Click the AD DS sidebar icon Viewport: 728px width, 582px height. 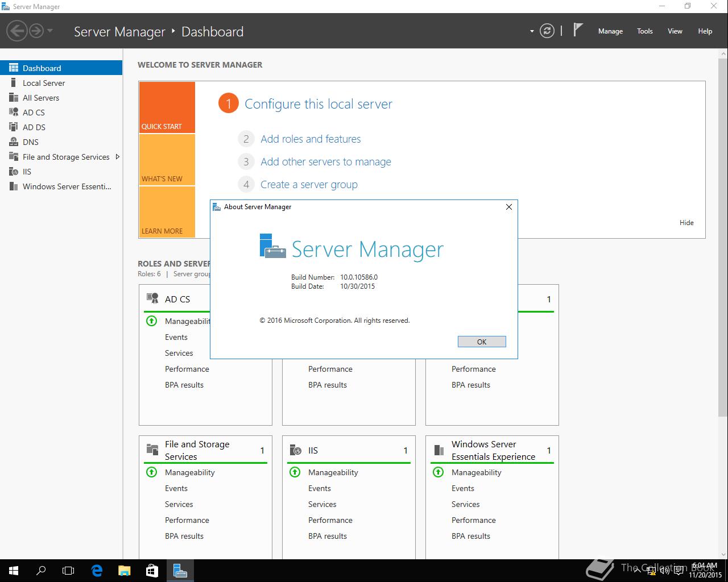(14, 127)
